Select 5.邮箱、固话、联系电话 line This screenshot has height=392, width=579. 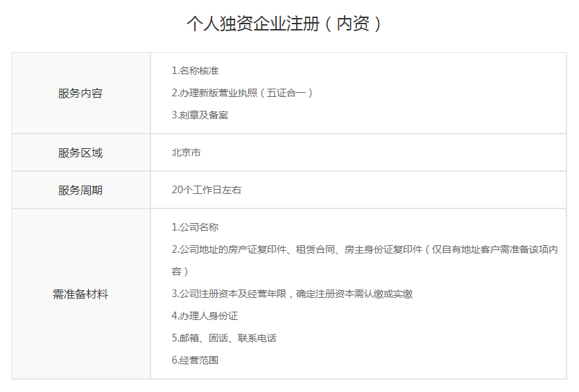[224, 338]
